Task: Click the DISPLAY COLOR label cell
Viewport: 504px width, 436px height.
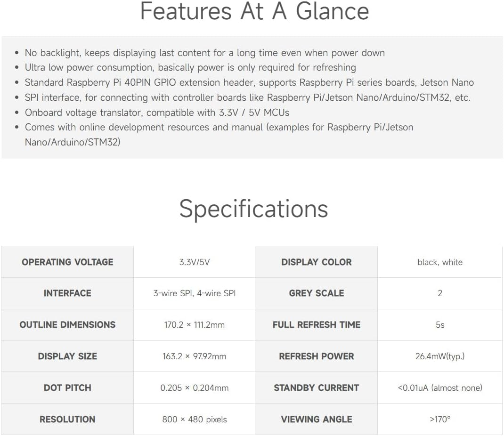Action: coord(316,262)
